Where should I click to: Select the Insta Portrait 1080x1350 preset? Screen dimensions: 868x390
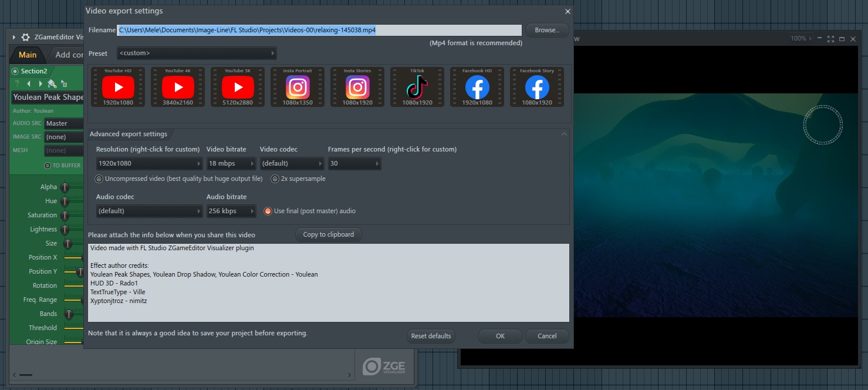[x=298, y=87]
